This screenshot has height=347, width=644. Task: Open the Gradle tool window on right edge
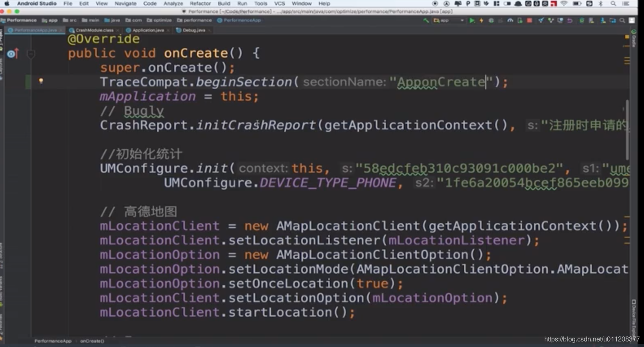[x=634, y=38]
